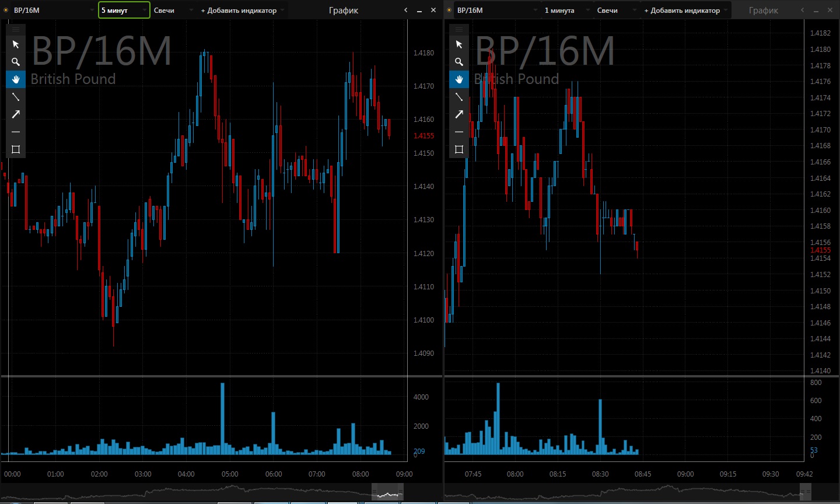840x504 pixels.
Task: Click the 1.4180 price label on the left chart axis
Action: click(423, 53)
